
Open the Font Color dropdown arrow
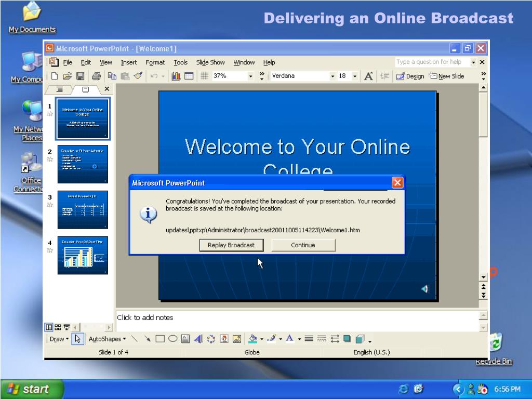point(299,339)
